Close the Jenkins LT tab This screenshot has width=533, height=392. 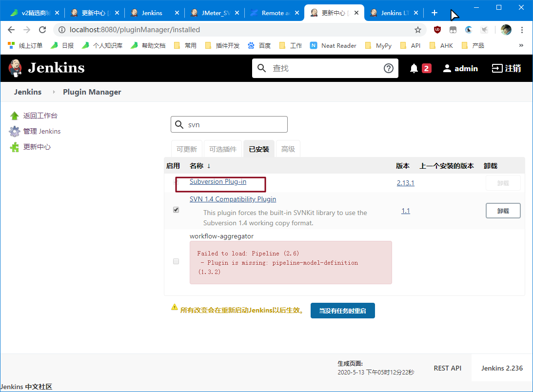416,13
